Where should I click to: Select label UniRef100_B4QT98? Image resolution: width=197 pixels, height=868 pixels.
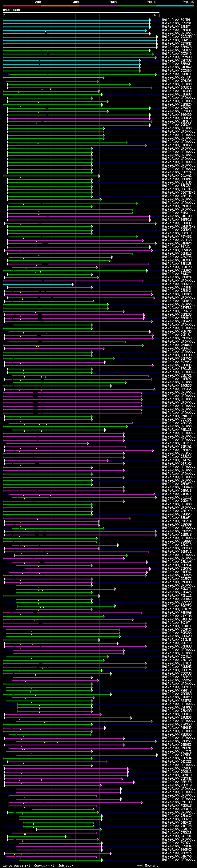(177, 216)
